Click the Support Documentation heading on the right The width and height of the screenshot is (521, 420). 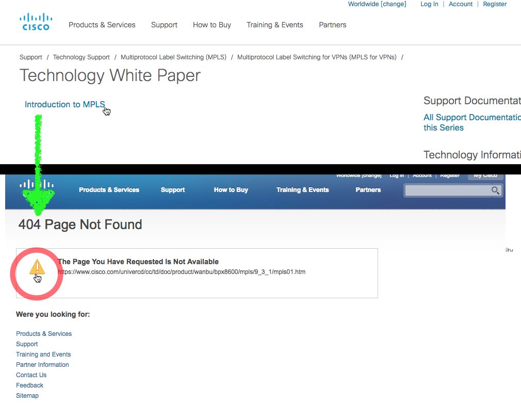coord(472,101)
